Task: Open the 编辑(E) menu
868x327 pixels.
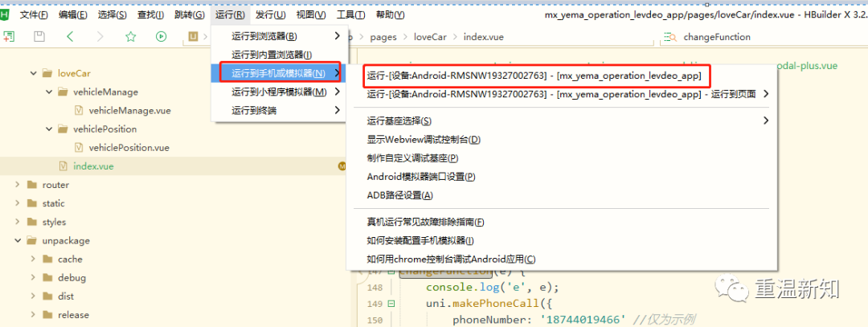Action: pyautogui.click(x=72, y=15)
